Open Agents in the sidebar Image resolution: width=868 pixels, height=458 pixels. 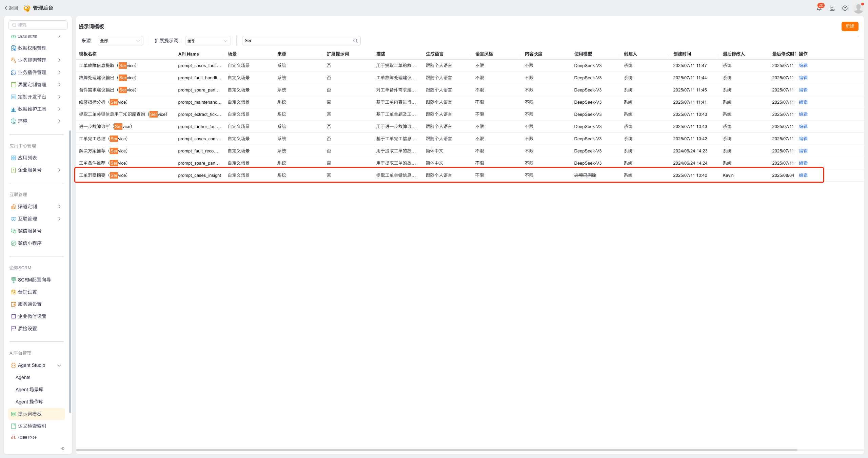(x=23, y=377)
